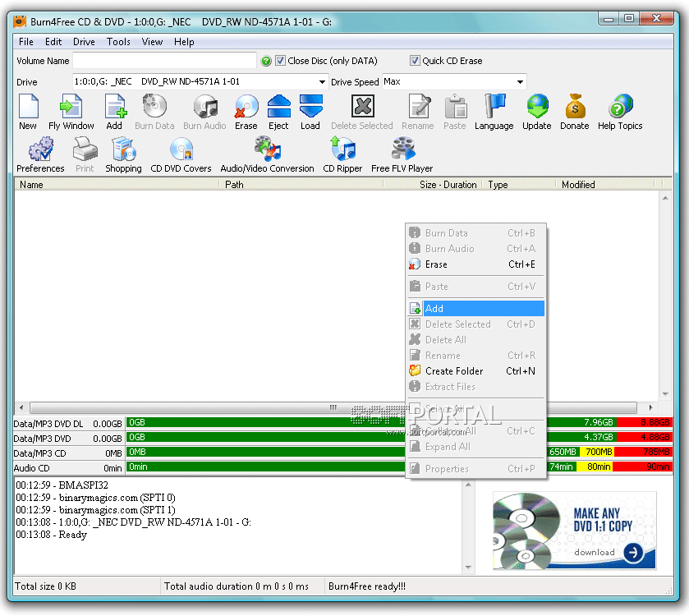Viewport: 689px width, 616px height.
Task: Toggle Close Disc (only DATA) checkbox
Action: 281,61
